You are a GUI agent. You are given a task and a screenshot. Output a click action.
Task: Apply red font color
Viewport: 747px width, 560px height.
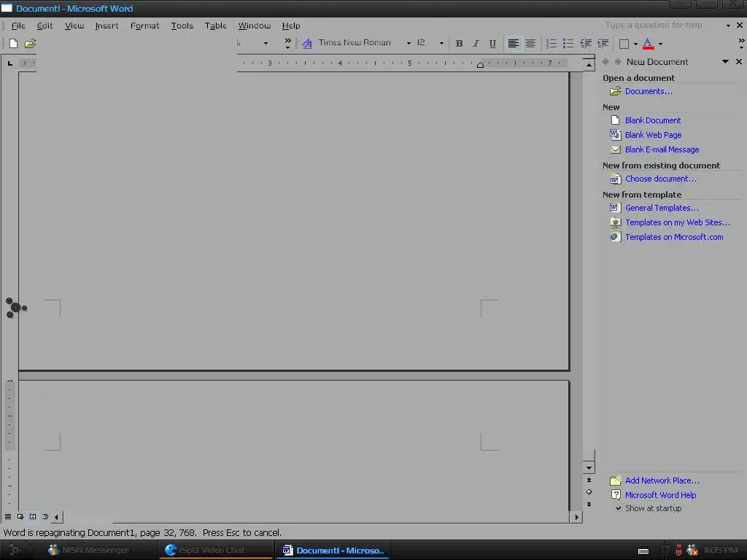tap(648, 43)
